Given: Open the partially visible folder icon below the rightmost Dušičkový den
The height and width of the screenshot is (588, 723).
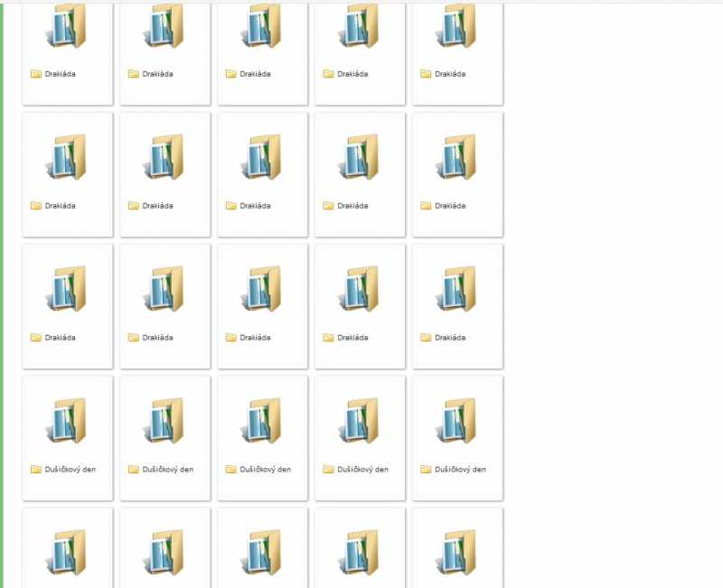Looking at the screenshot, I should pos(457,551).
